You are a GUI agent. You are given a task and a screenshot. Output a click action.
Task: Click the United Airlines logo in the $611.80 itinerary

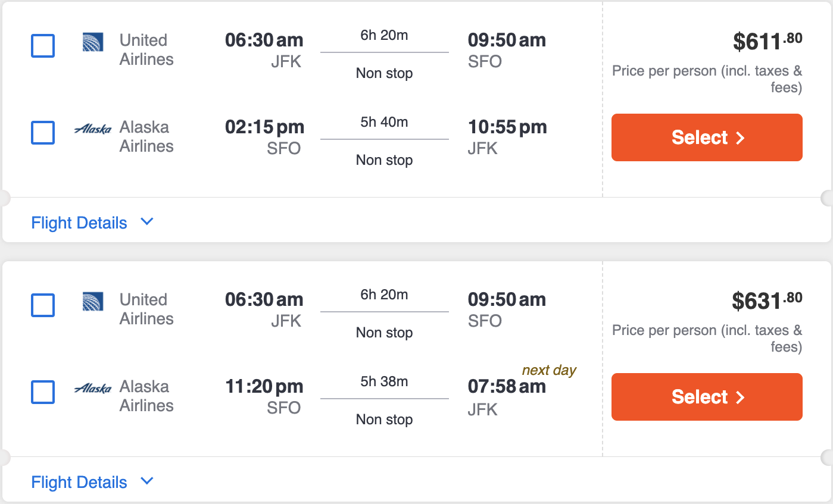(93, 42)
